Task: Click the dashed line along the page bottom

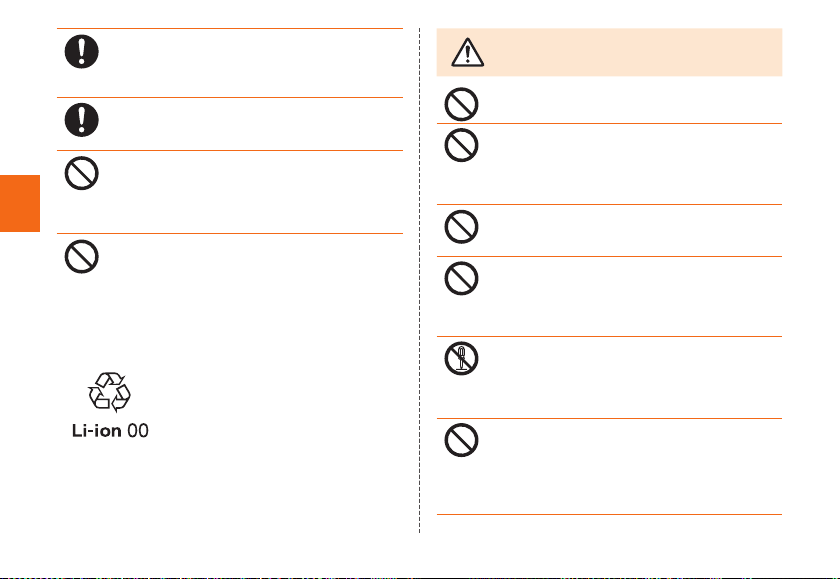Action: [x=420, y=577]
